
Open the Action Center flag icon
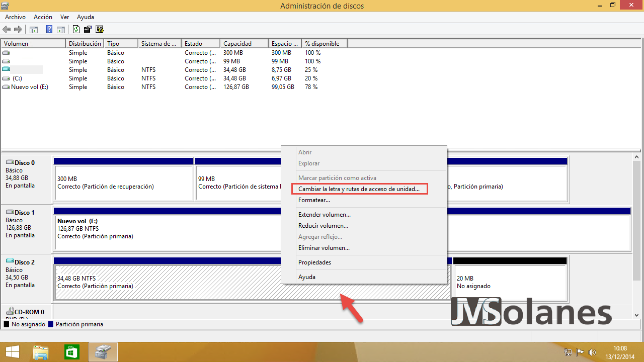click(580, 352)
